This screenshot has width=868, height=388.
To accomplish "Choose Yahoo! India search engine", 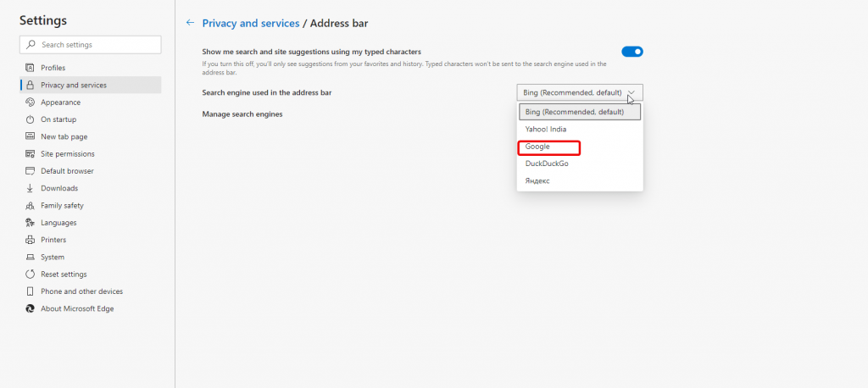I will [x=580, y=129].
